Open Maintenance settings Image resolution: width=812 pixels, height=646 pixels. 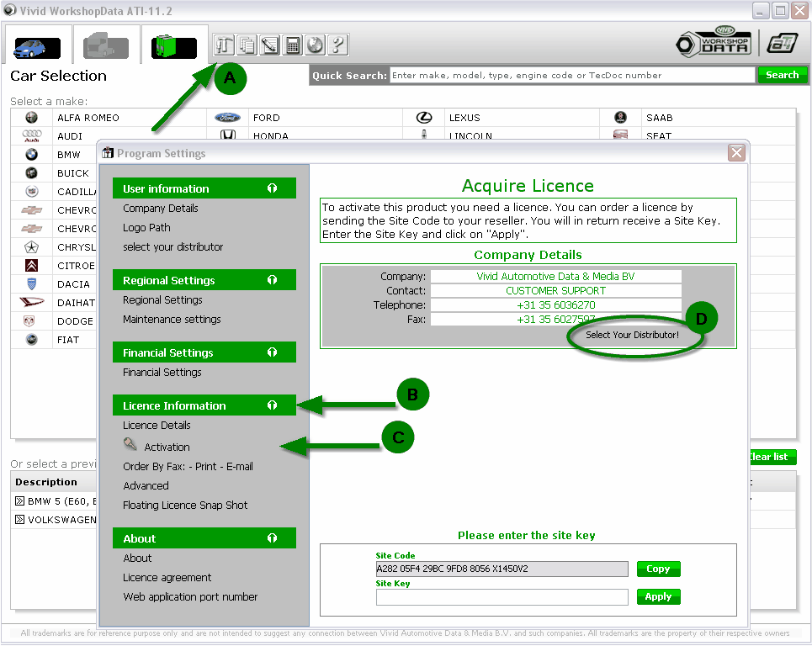click(172, 320)
